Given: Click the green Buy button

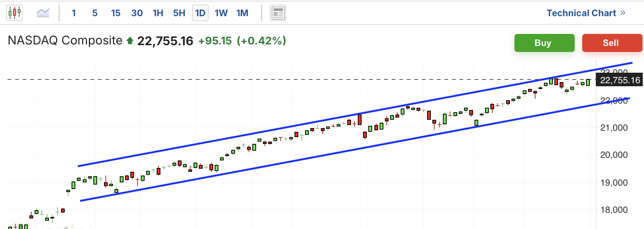Looking at the screenshot, I should click(545, 43).
